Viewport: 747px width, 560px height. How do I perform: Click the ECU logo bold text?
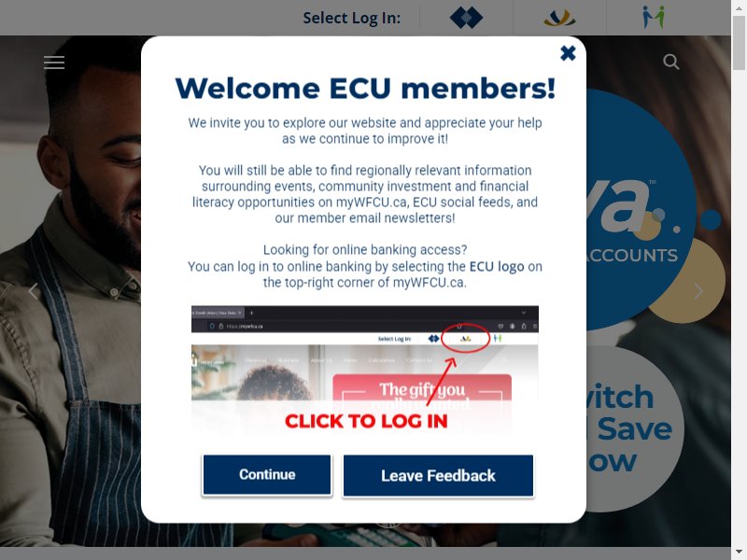[497, 267]
